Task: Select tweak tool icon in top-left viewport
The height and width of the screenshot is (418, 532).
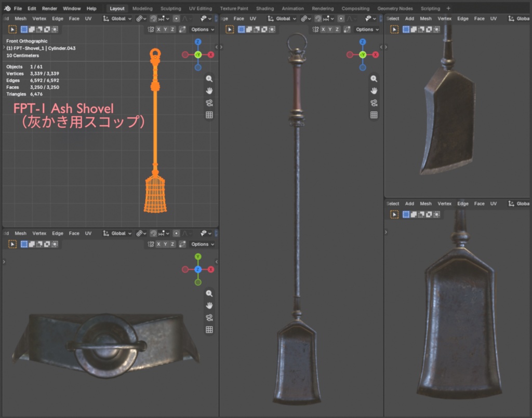Action: pos(12,30)
